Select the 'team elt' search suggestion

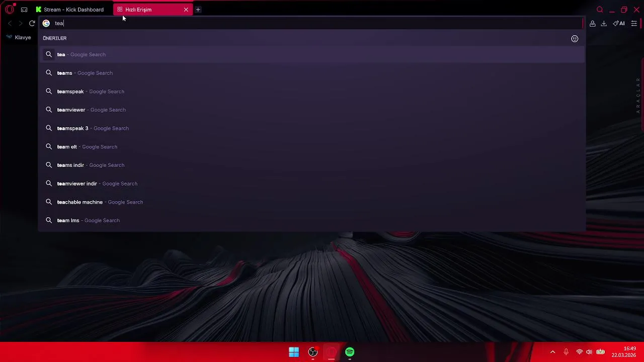312,147
